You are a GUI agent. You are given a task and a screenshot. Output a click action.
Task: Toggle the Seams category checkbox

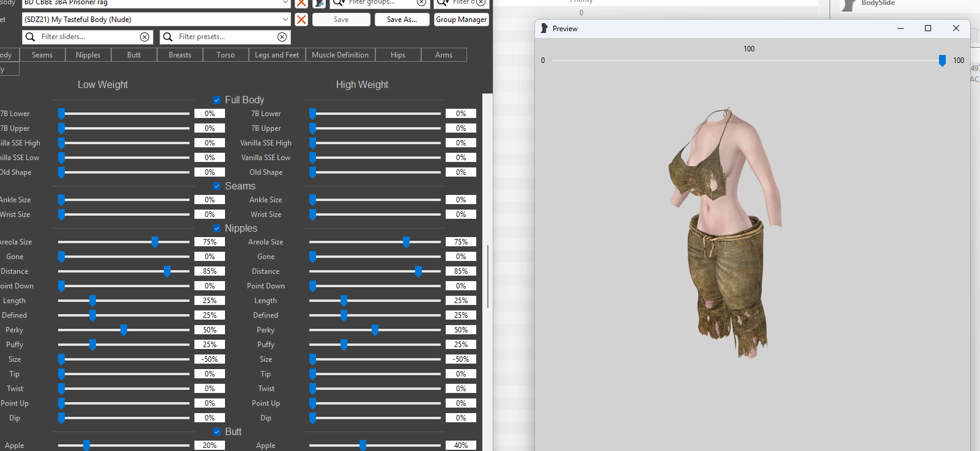[217, 186]
